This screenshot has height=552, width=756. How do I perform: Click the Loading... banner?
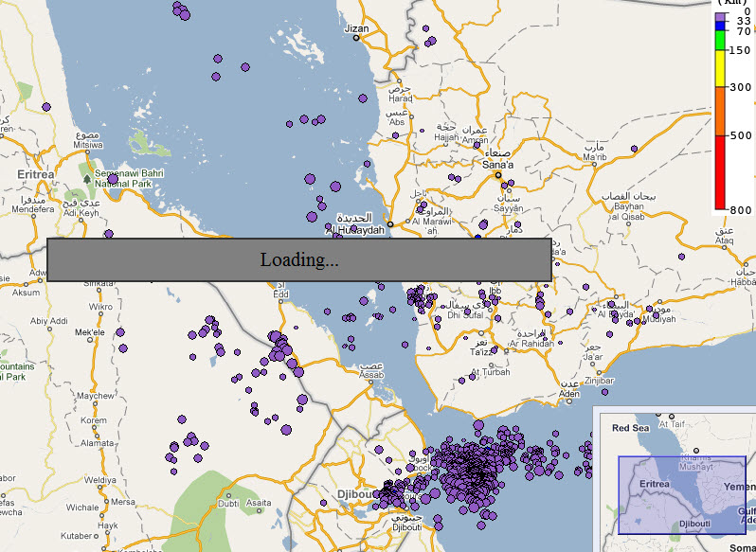click(x=299, y=259)
